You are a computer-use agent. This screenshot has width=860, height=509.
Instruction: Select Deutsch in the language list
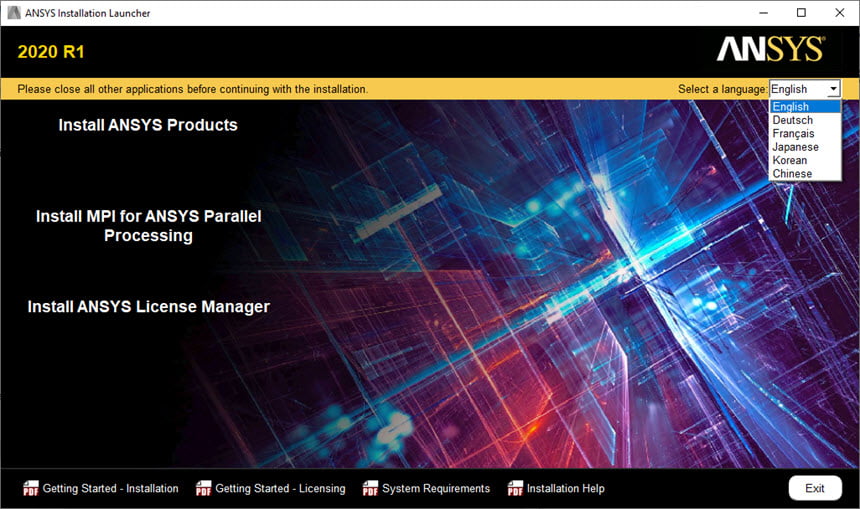tap(805, 120)
